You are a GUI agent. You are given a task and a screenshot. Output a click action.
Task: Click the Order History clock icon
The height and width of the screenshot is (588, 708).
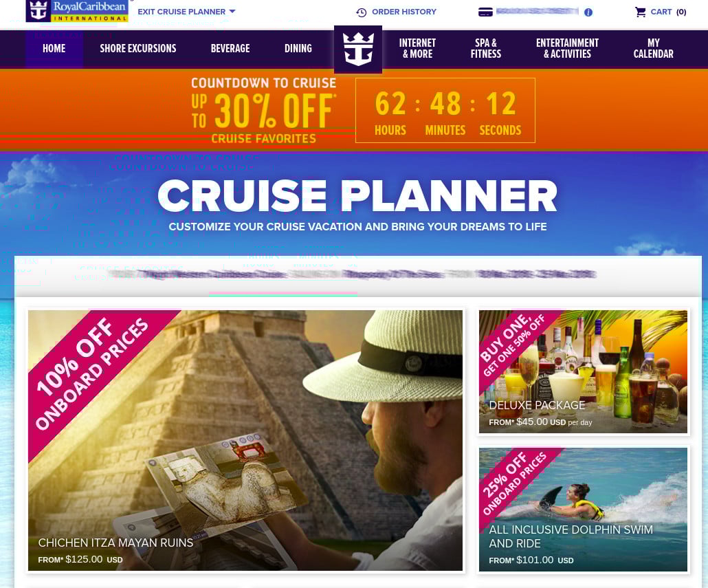[362, 12]
